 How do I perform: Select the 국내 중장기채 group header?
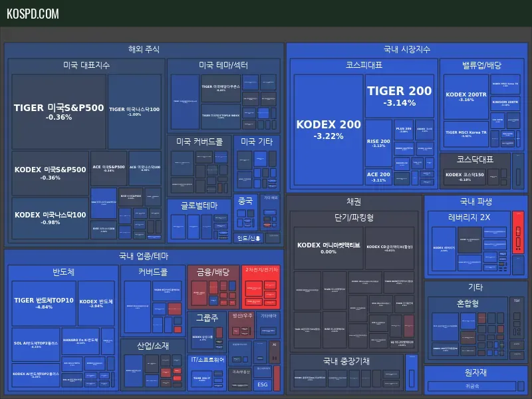[346, 361]
